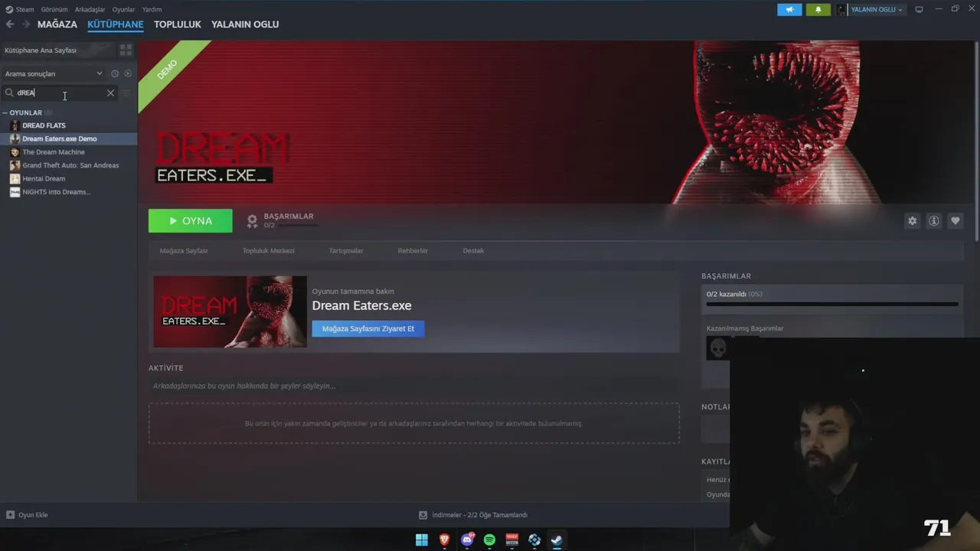
Task: Click the BAŞARIMLAR panel heading
Action: point(726,276)
